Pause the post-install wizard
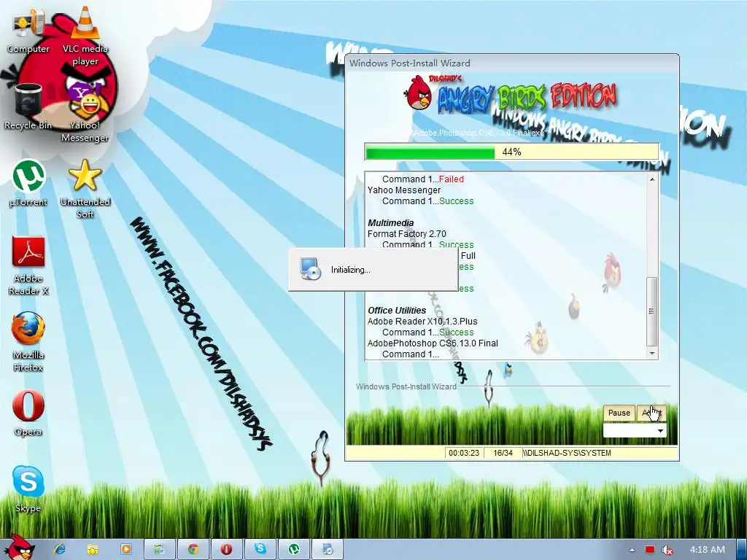Screen dimensions: 747x560 point(619,413)
